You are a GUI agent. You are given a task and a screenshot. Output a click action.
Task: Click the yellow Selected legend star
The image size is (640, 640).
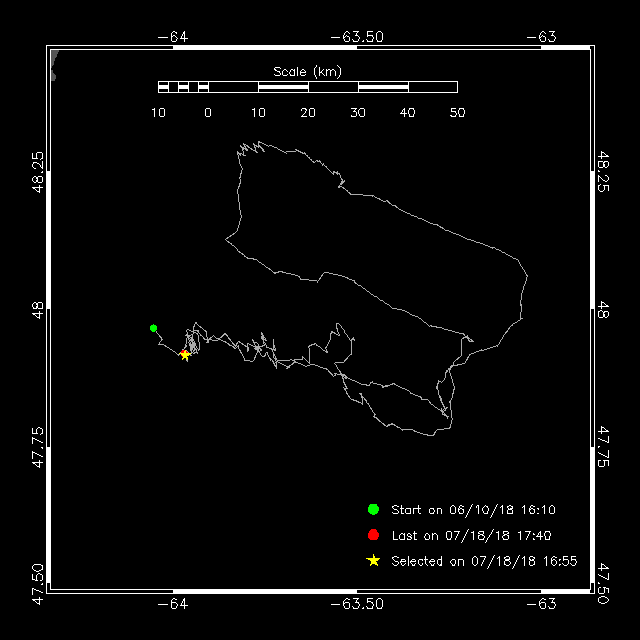[x=373, y=560]
